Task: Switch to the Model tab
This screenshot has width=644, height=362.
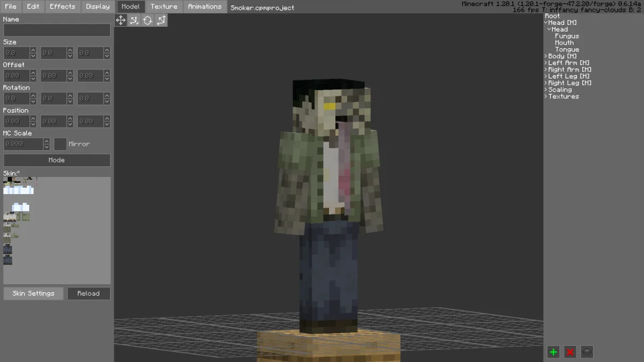Action: tap(130, 6)
